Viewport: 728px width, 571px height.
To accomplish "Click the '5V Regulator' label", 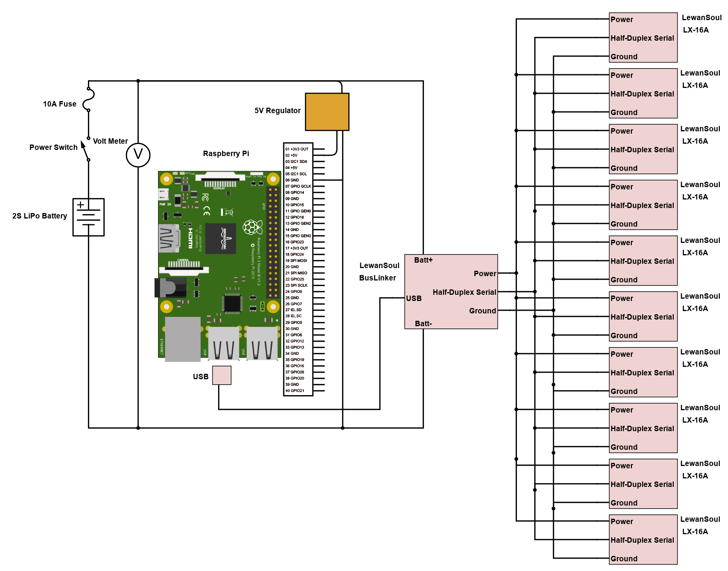I will click(277, 110).
